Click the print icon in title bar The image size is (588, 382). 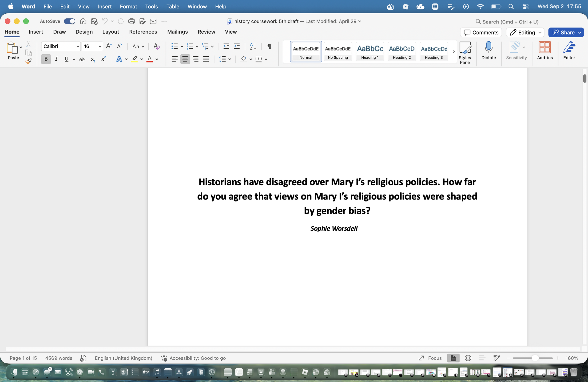click(x=131, y=21)
